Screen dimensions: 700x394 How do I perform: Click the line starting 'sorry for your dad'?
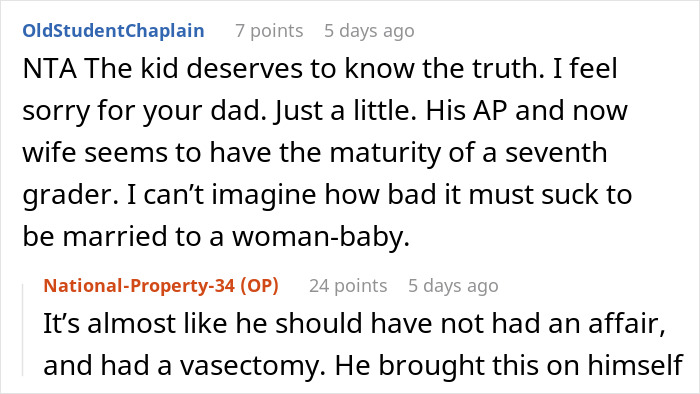click(x=325, y=111)
